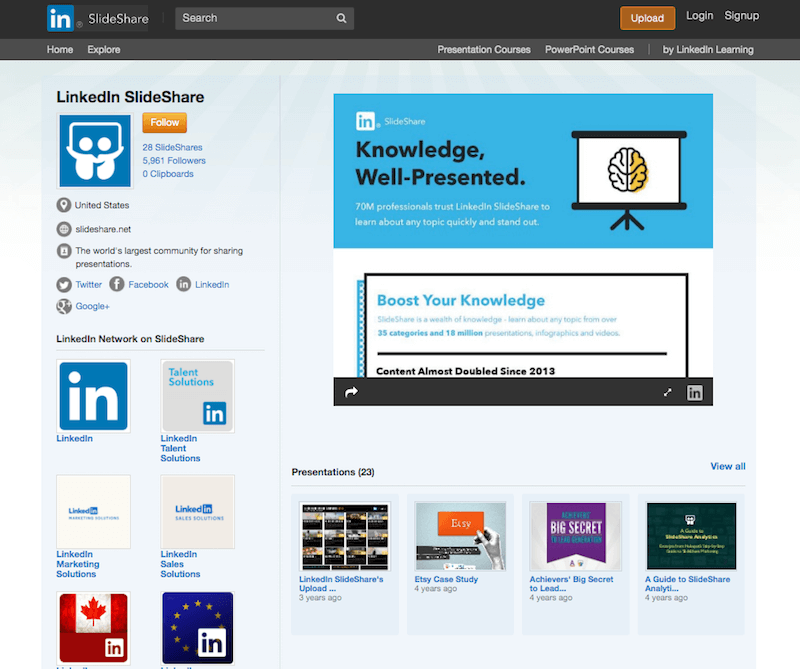Image resolution: width=800 pixels, height=669 pixels.
Task: Click the slideshare.net website text
Action: (x=103, y=229)
